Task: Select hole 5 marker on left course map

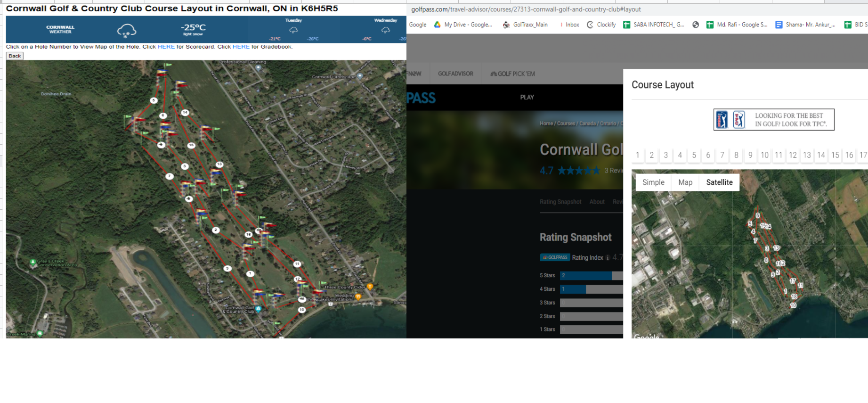Action: point(154,100)
